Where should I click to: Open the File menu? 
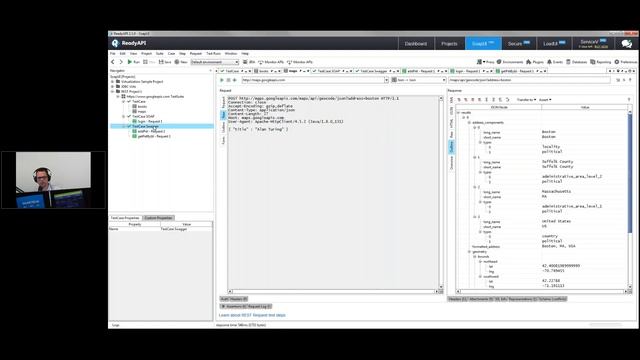pyautogui.click(x=113, y=53)
